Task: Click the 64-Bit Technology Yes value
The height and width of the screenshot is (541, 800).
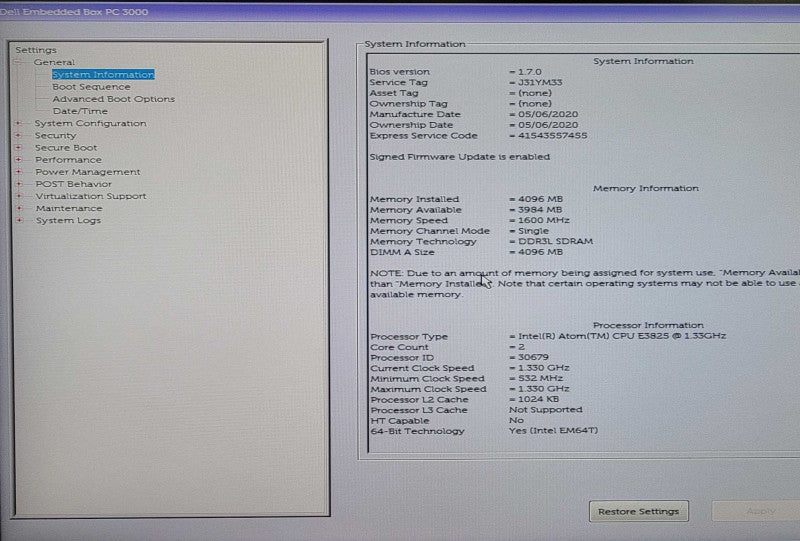Action: click(x=553, y=431)
